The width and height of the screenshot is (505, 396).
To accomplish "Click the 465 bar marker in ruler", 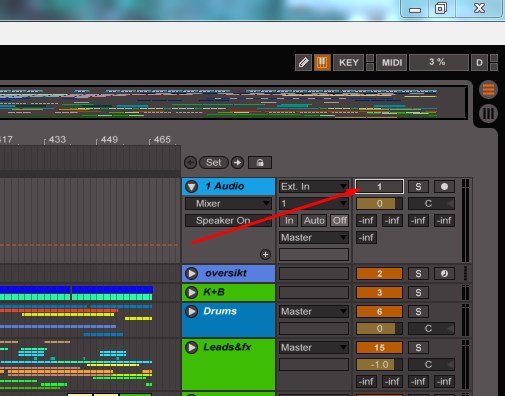I will click(x=162, y=139).
